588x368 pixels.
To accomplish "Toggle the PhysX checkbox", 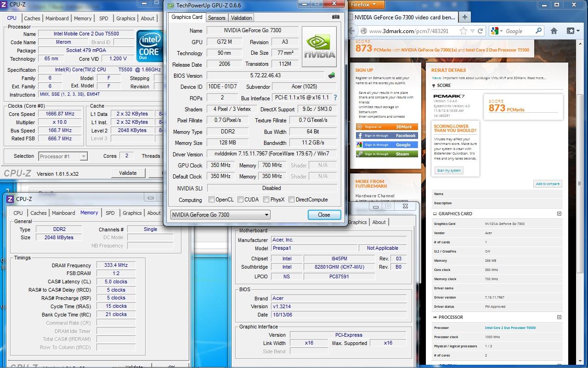I will (266, 200).
